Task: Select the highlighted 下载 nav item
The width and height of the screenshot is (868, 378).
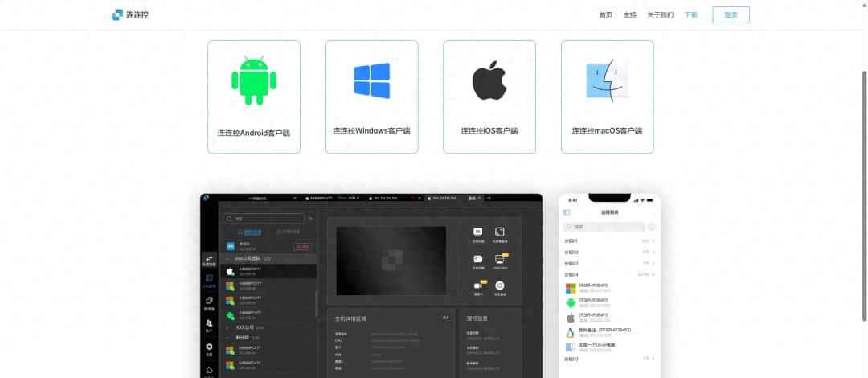Action: [x=691, y=15]
